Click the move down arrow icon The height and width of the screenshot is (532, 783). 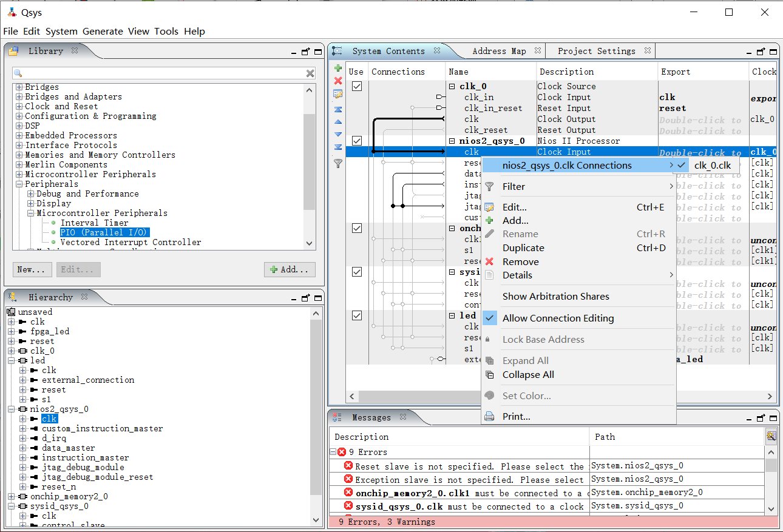coord(338,134)
